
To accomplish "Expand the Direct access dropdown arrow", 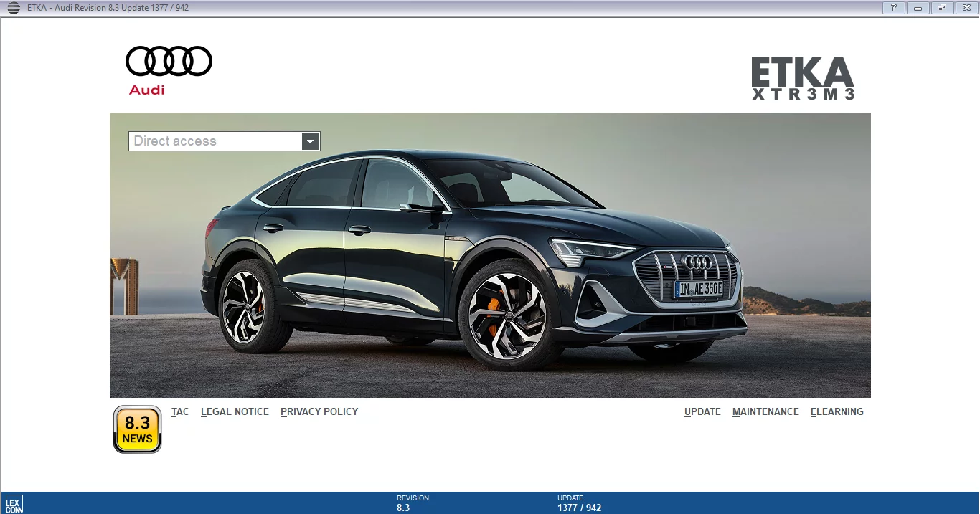I will pyautogui.click(x=310, y=141).
